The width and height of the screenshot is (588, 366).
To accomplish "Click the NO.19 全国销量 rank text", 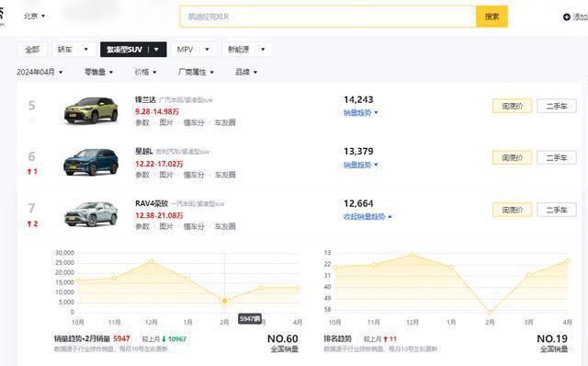I will coord(552,343).
